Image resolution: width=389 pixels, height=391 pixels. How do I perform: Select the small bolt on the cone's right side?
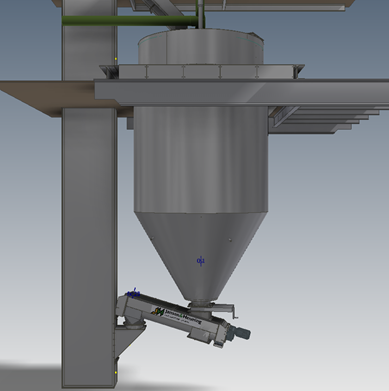230,239
